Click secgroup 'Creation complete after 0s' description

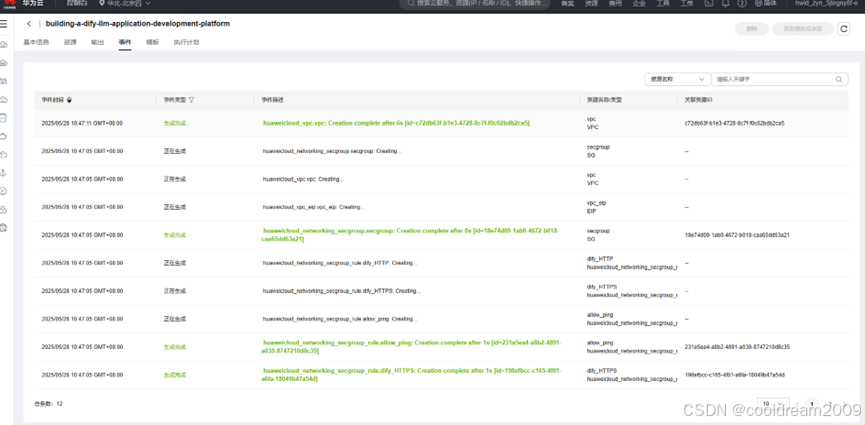(x=410, y=235)
